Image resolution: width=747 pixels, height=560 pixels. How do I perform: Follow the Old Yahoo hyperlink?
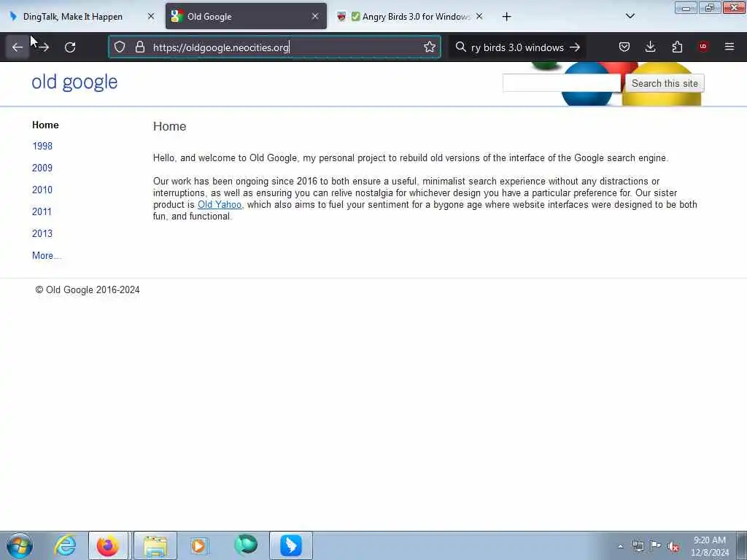(x=219, y=204)
